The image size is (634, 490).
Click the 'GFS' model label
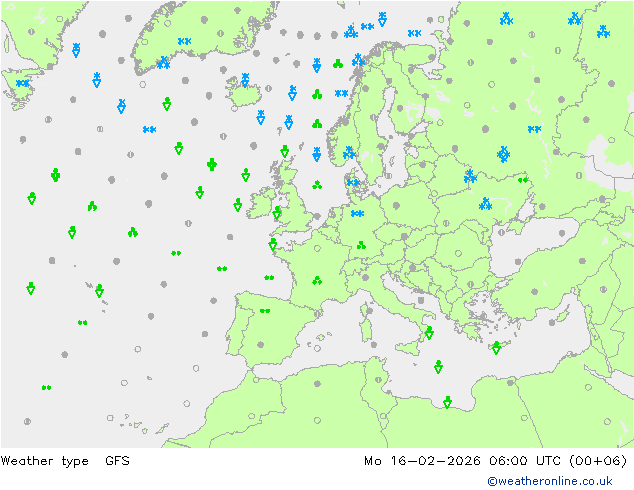click(117, 460)
